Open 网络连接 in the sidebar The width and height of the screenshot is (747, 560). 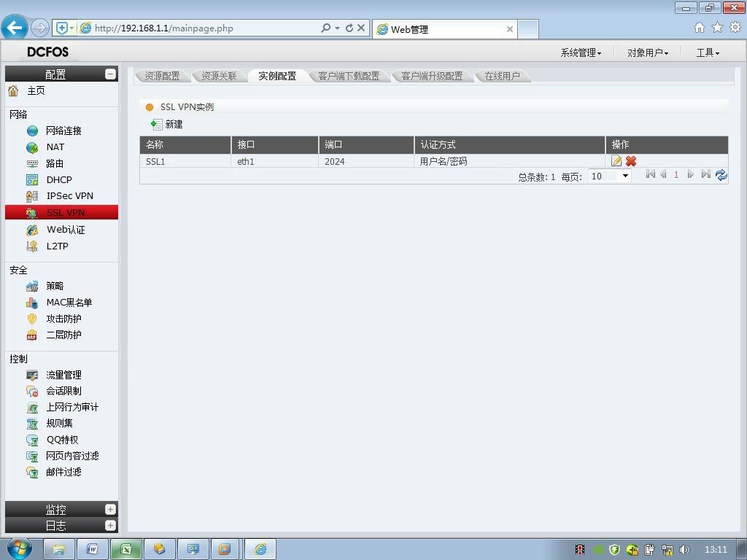pos(62,131)
